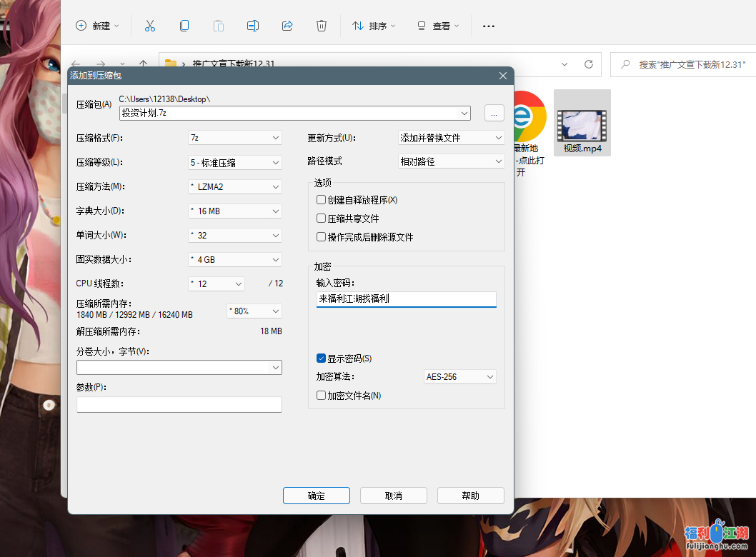
Task: Open the 加密算法 AES-256 dropdown
Action: pyautogui.click(x=460, y=376)
